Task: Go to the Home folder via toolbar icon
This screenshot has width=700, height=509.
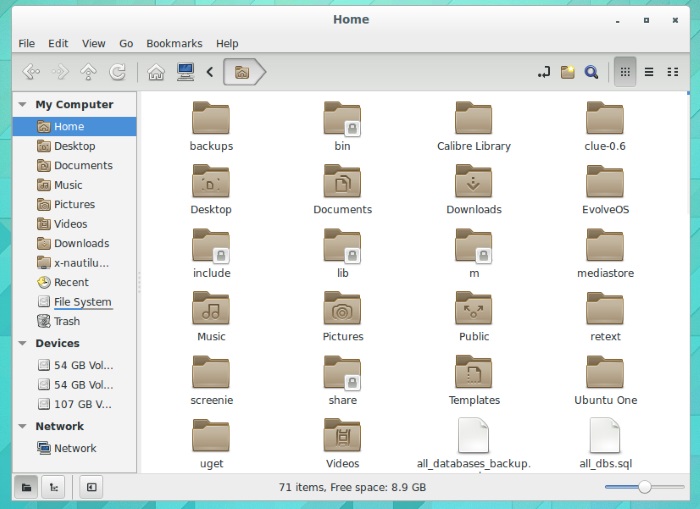Action: (155, 72)
